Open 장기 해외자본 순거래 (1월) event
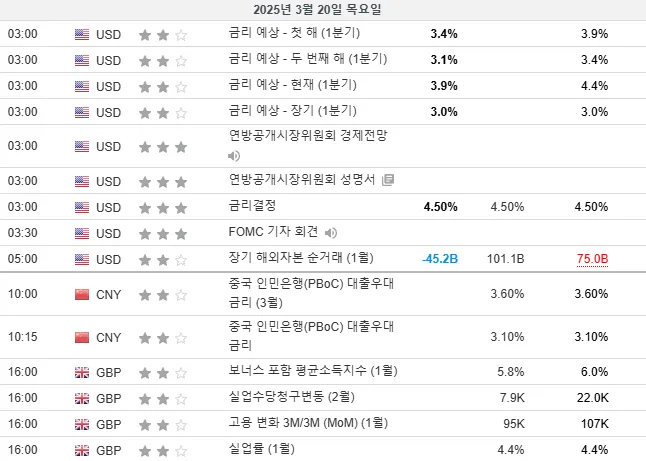646x461 pixels. pyautogui.click(x=301, y=258)
